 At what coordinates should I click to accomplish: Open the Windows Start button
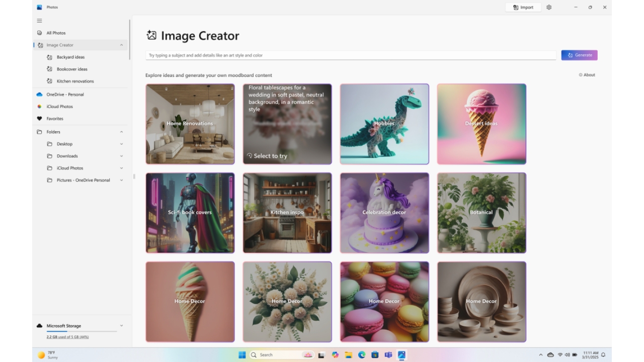pyautogui.click(x=242, y=355)
